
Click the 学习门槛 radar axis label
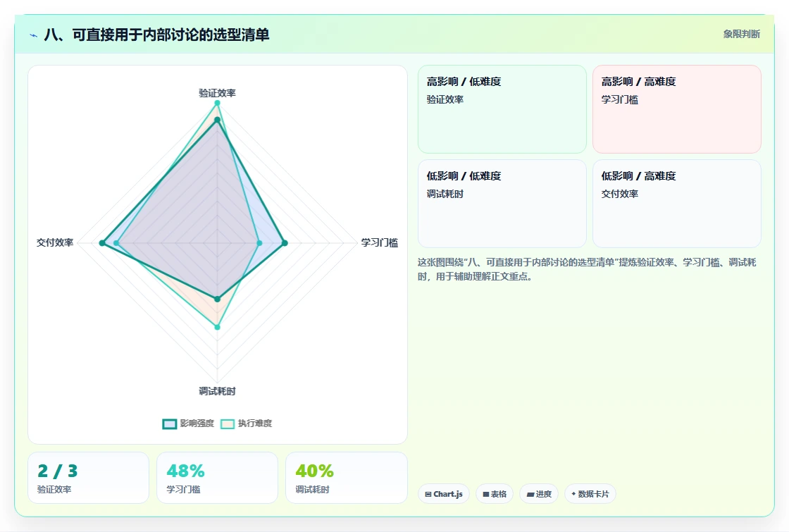coord(380,242)
